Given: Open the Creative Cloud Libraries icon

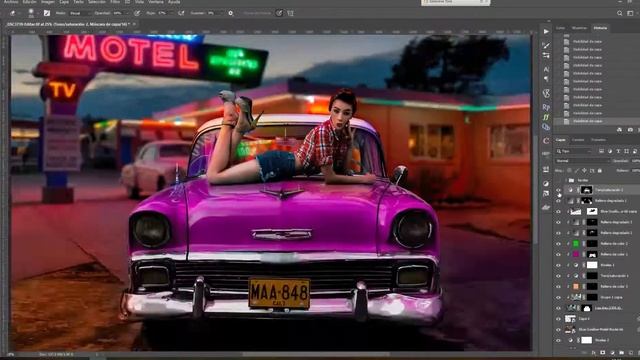Looking at the screenshot, I should pyautogui.click(x=546, y=127).
